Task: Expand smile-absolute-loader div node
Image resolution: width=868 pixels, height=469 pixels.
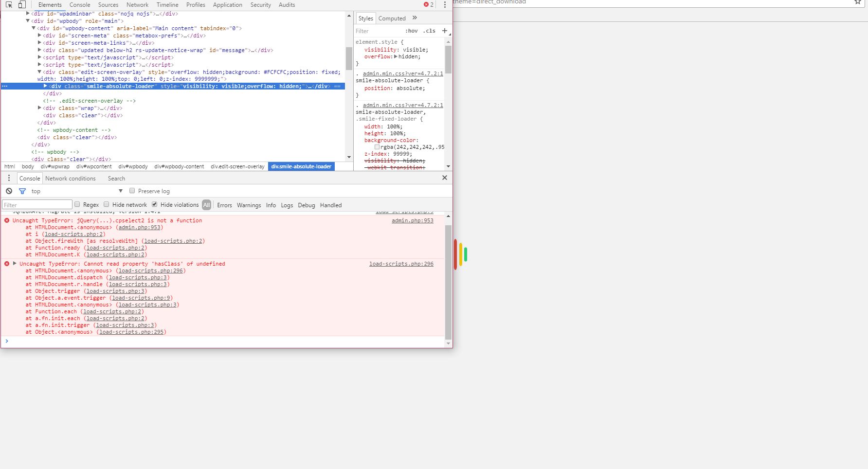Action: point(45,86)
